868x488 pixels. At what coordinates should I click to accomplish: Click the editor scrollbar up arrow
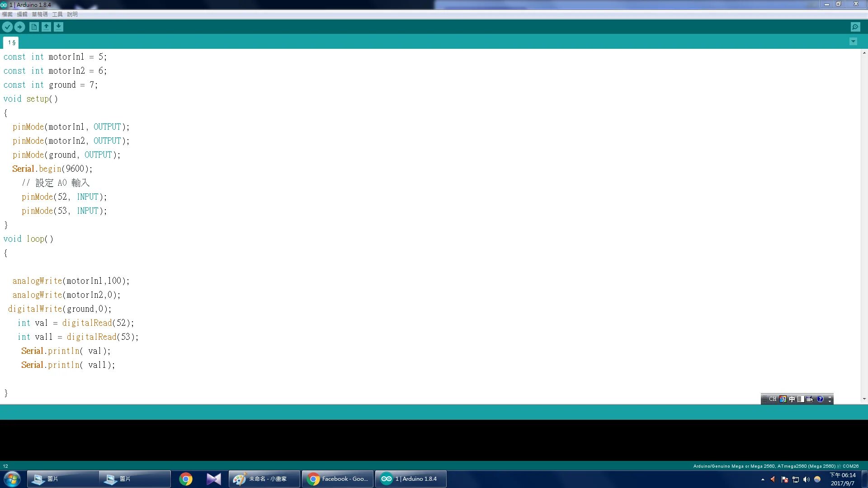click(x=864, y=53)
